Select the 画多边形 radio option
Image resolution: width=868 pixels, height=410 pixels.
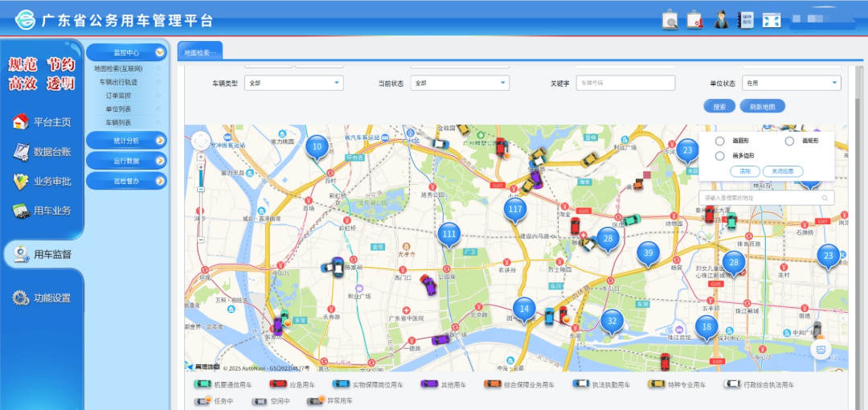(x=720, y=156)
